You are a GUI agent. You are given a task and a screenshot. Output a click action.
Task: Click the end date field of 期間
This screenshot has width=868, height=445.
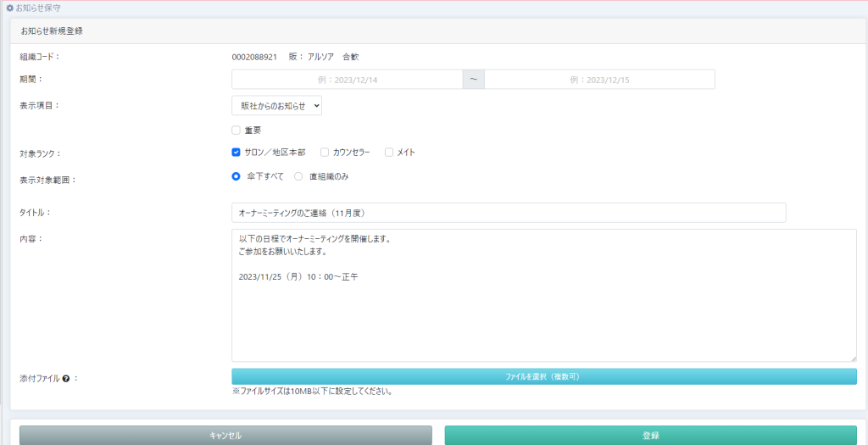click(x=599, y=80)
